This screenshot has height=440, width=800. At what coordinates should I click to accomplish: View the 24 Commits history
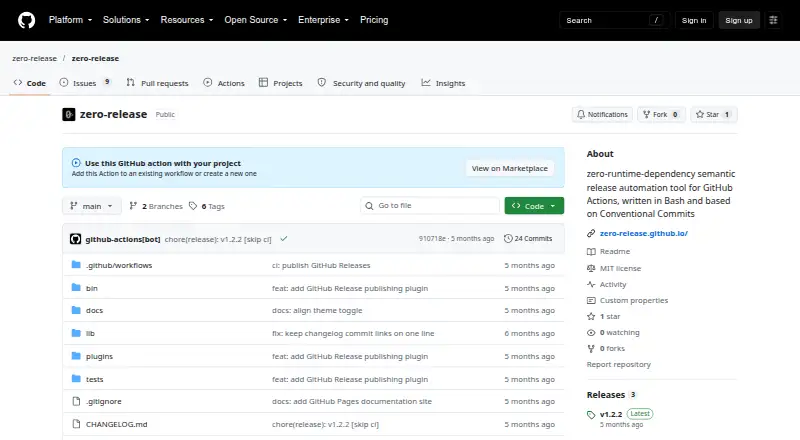tap(528, 238)
